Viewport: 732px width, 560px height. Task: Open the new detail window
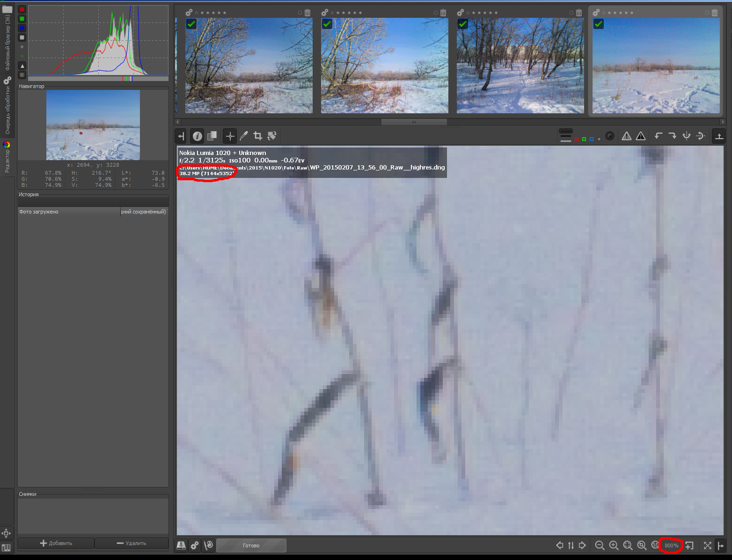coord(689,545)
